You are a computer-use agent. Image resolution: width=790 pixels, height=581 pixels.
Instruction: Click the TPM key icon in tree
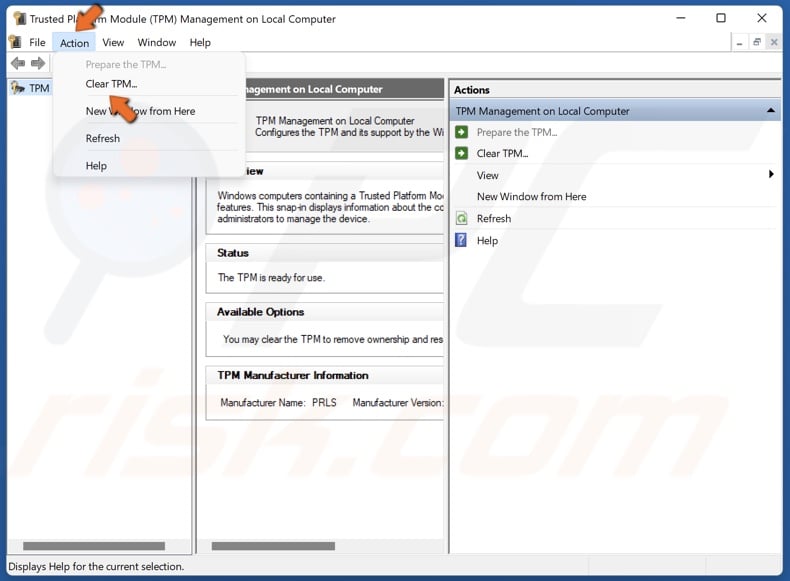[x=18, y=88]
